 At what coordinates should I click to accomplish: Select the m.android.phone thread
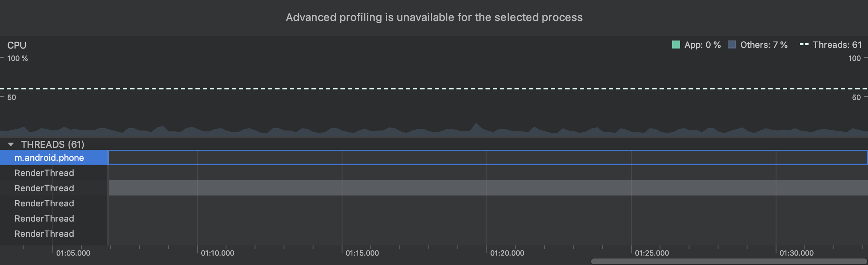coord(49,158)
